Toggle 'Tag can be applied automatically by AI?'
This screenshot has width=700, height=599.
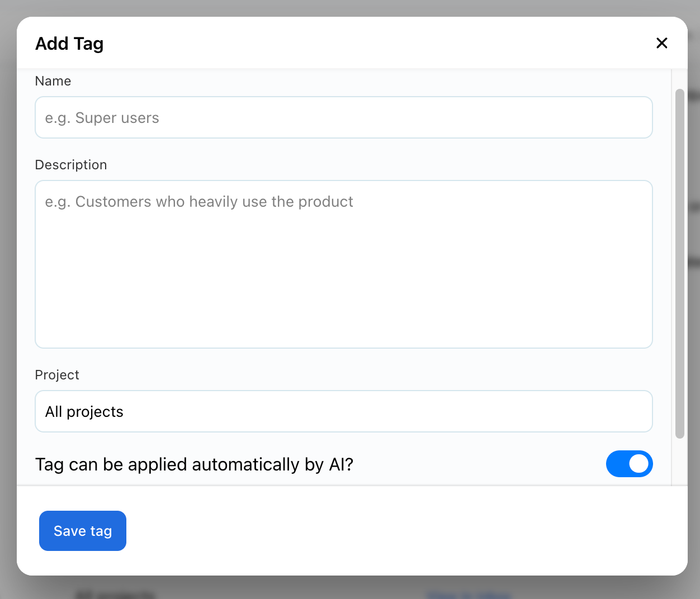[x=630, y=464]
